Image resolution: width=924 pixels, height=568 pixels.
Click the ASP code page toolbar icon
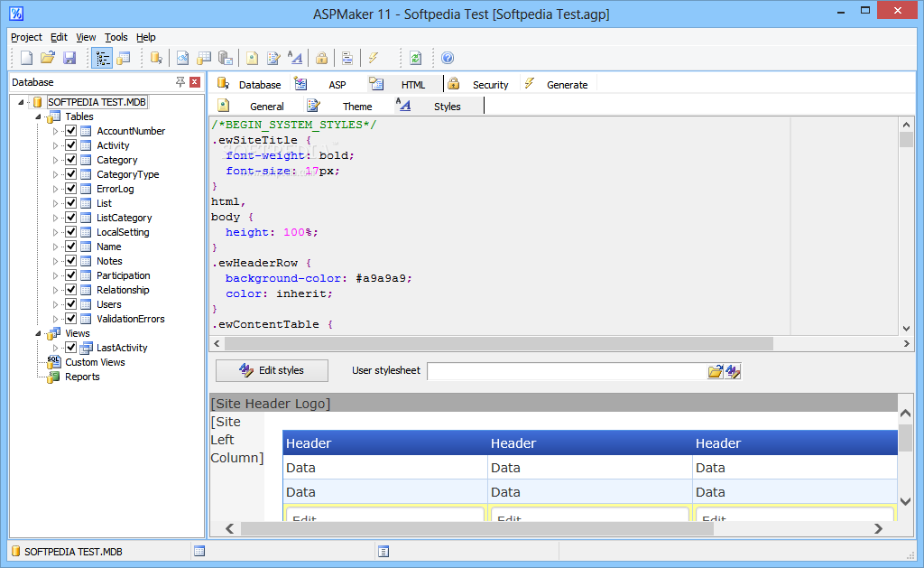(x=182, y=58)
